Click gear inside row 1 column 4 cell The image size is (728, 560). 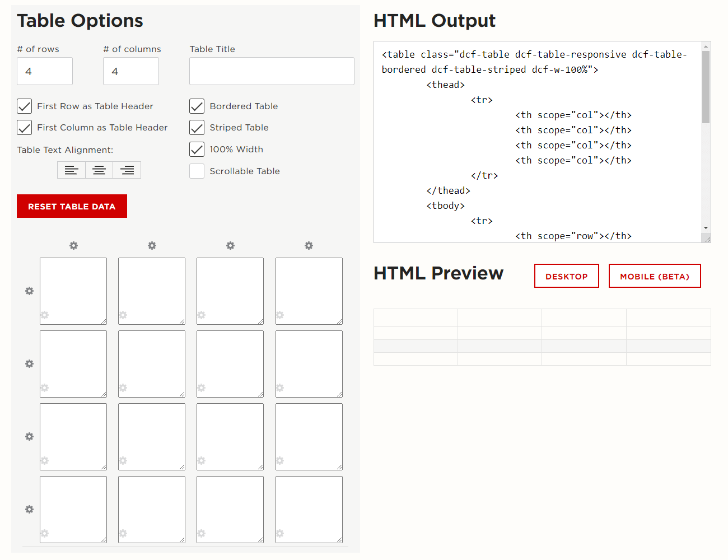pos(280,315)
